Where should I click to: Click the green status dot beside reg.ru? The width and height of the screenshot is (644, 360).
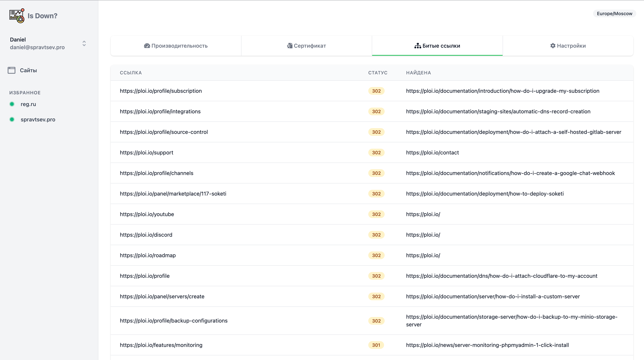click(12, 104)
